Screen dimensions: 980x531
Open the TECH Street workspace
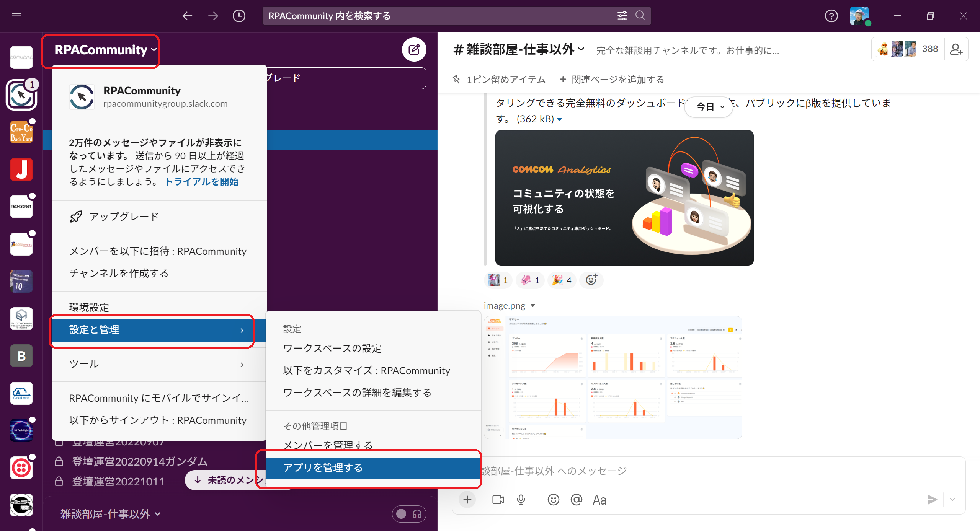[21, 206]
